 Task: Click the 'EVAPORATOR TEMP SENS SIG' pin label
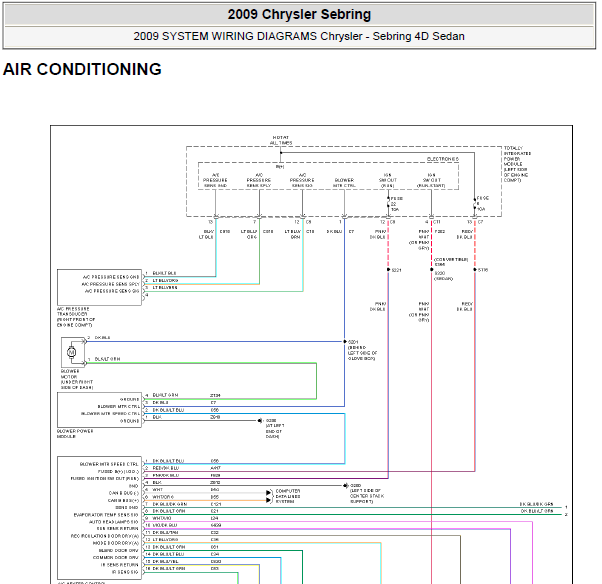tap(106, 515)
